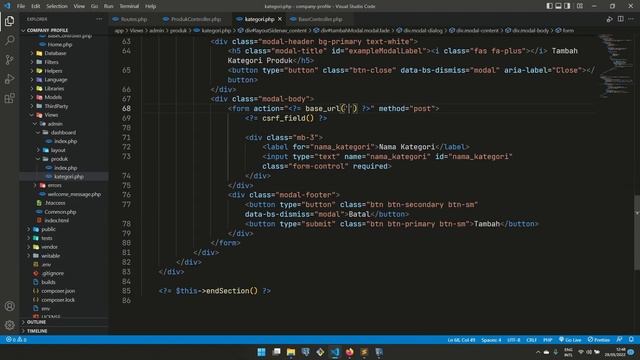Open the View menu
The height and width of the screenshot is (360, 640).
pos(79,6)
